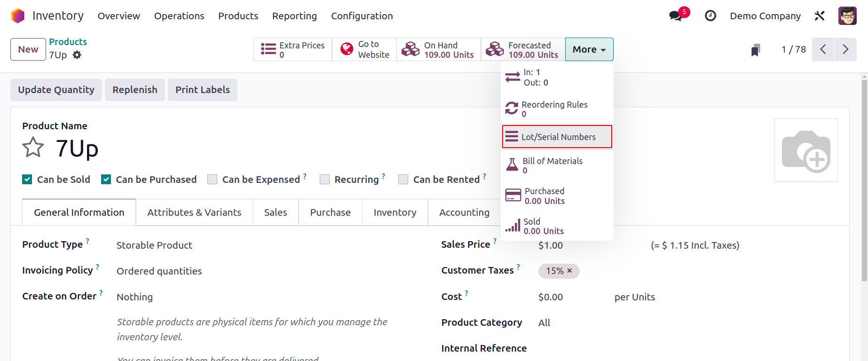Viewport: 868px width, 361px height.
Task: Go to next record arrow
Action: coord(845,49)
